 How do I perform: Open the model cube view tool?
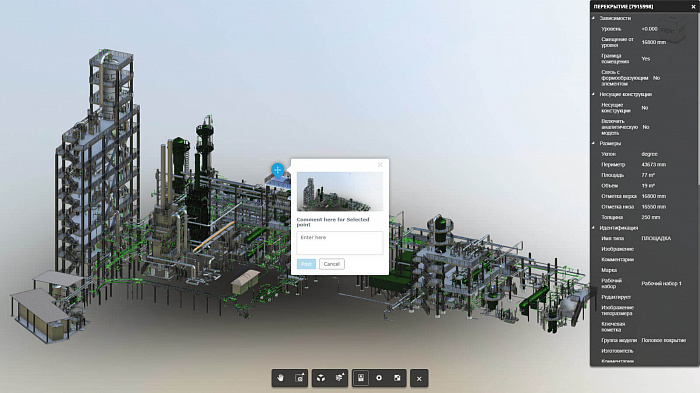pyautogui.click(x=321, y=378)
